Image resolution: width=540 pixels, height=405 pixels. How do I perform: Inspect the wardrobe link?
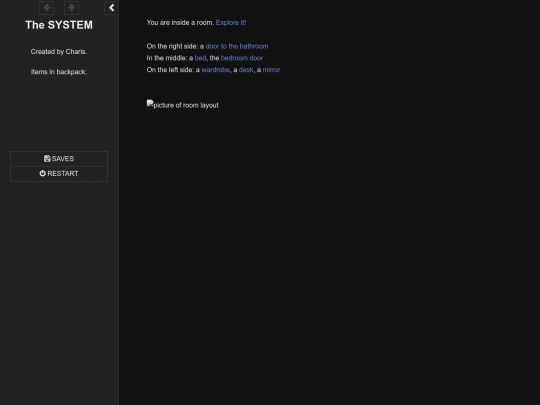216,70
